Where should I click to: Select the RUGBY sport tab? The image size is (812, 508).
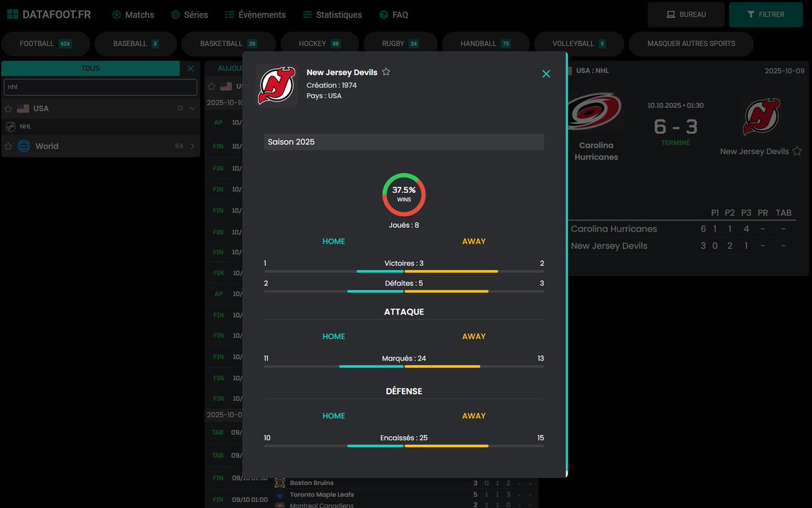tap(400, 43)
